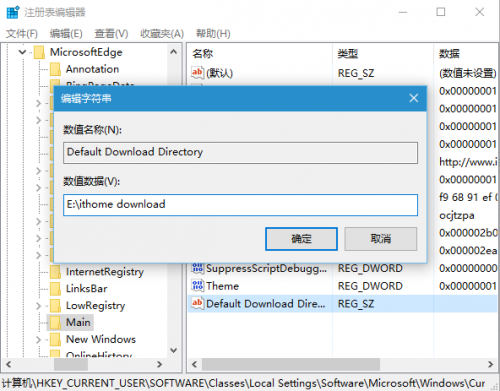
Task: Click the REG_DWORD type in Theme row
Action: (370, 286)
